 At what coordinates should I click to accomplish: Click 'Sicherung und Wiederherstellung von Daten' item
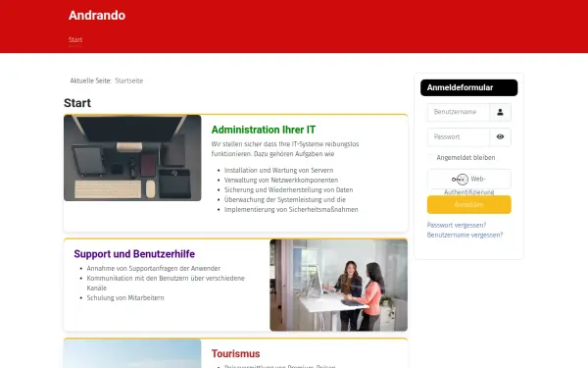(288, 189)
